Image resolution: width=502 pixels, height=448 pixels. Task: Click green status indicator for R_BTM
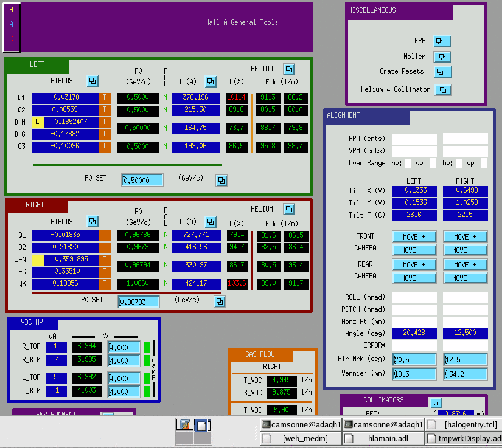point(147,360)
